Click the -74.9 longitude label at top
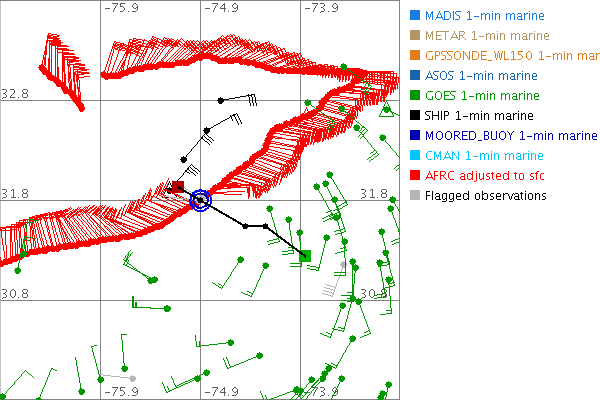This screenshot has height=400, width=600. [222, 8]
